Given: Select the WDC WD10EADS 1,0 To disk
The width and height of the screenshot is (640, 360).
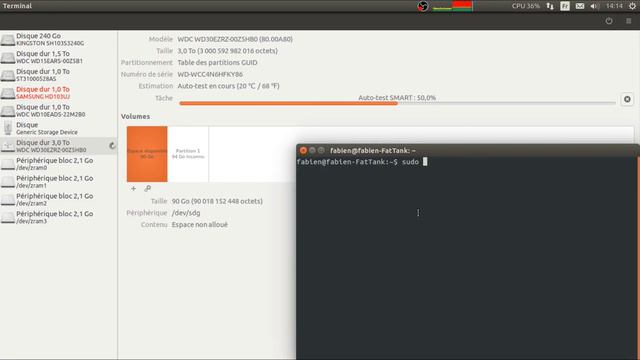Looking at the screenshot, I should pos(58,111).
